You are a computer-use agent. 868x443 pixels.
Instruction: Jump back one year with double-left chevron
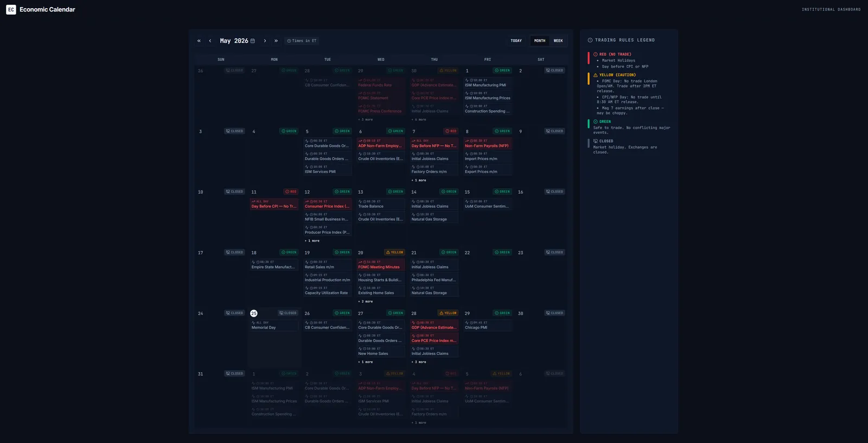[x=199, y=41]
